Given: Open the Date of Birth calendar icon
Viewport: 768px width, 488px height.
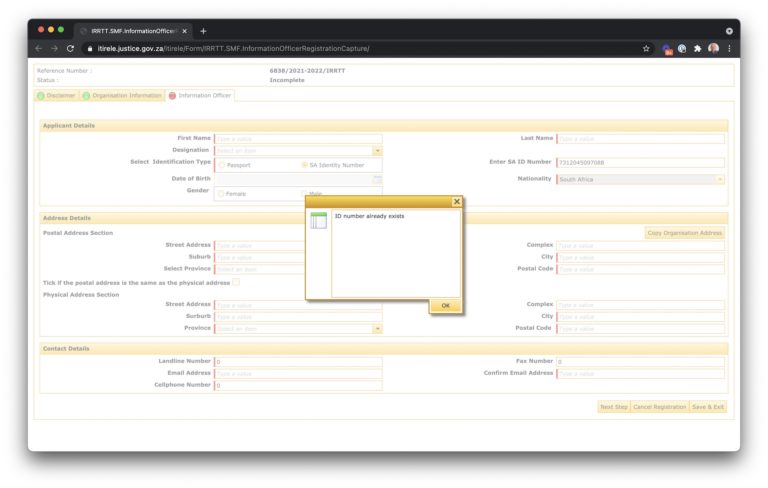Looking at the screenshot, I should point(377,179).
